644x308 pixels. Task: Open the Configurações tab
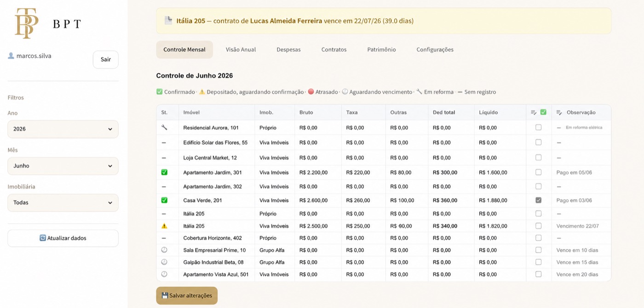(435, 50)
